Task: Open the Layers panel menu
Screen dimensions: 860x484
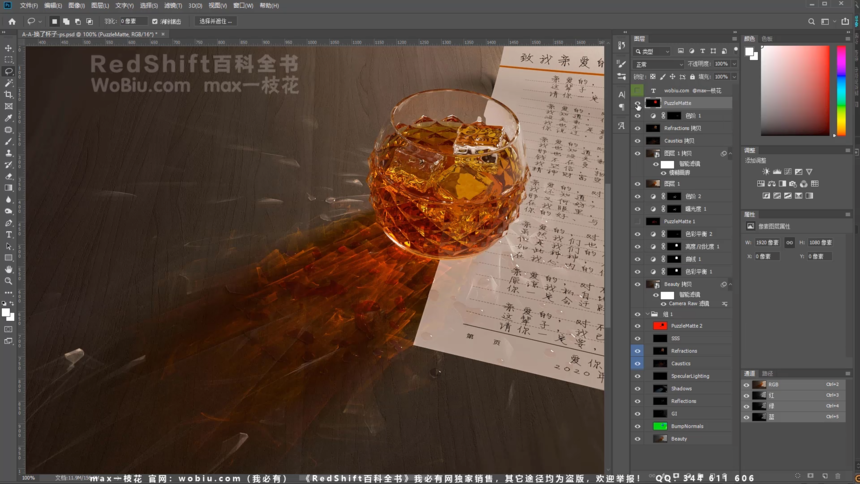Action: pos(734,39)
